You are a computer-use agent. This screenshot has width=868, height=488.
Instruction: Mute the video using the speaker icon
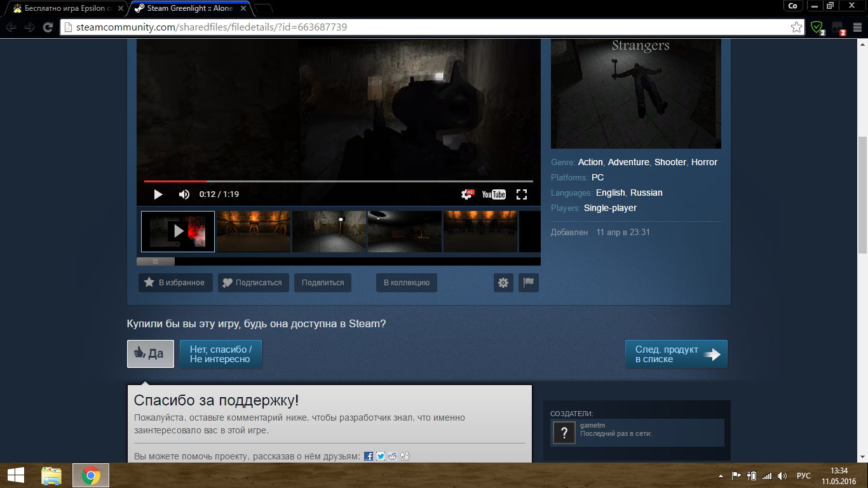point(184,194)
